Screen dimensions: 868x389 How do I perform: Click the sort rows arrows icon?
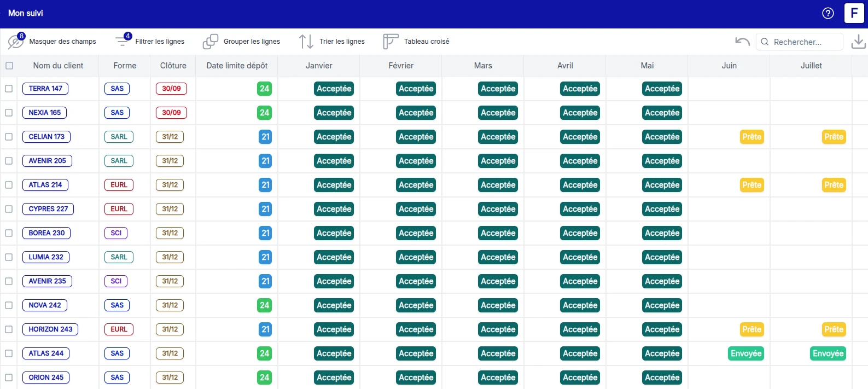pyautogui.click(x=306, y=42)
